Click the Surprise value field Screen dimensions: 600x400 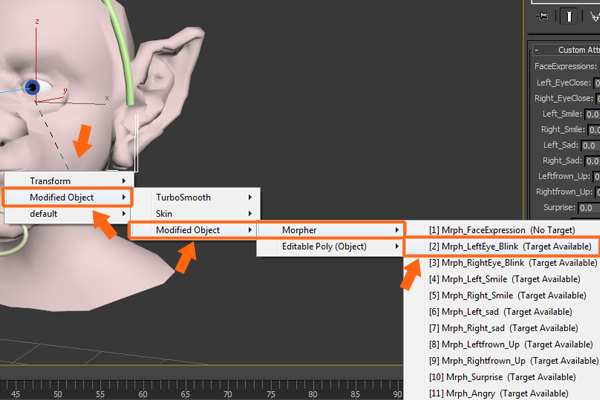tap(589, 208)
